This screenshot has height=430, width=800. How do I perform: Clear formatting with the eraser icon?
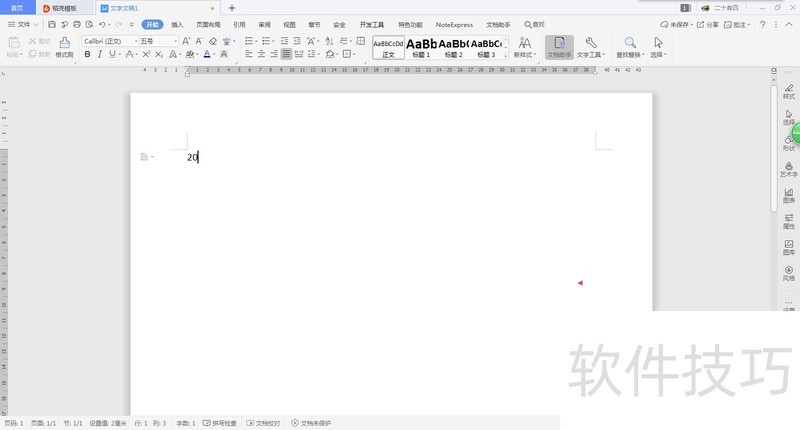pyautogui.click(x=213, y=41)
